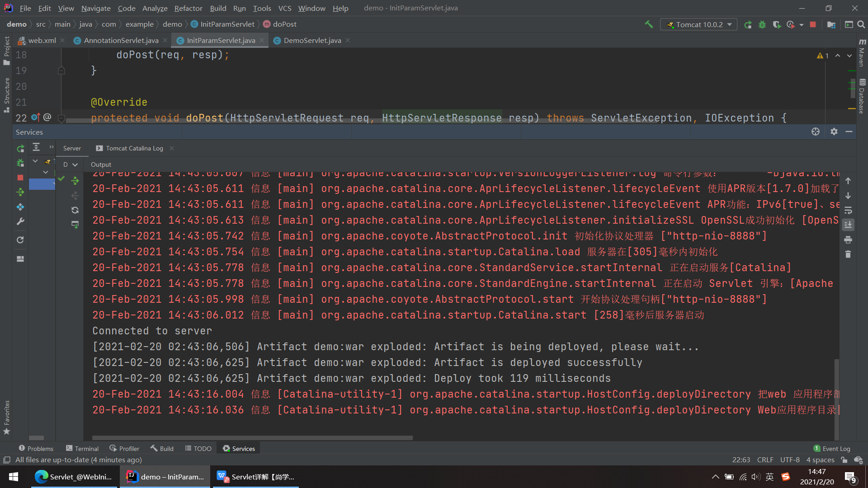Jump up the stack trace in console
This screenshot has width=868, height=488.
click(x=848, y=181)
